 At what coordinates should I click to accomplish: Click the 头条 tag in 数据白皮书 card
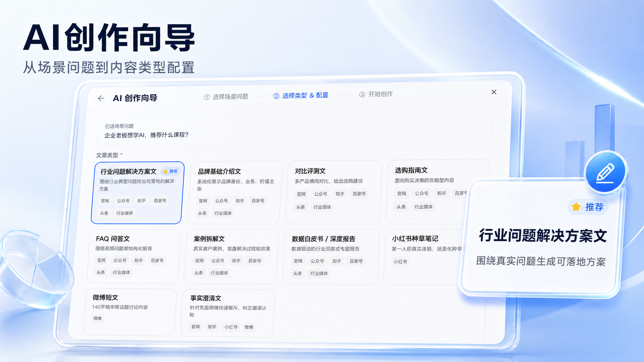click(297, 274)
